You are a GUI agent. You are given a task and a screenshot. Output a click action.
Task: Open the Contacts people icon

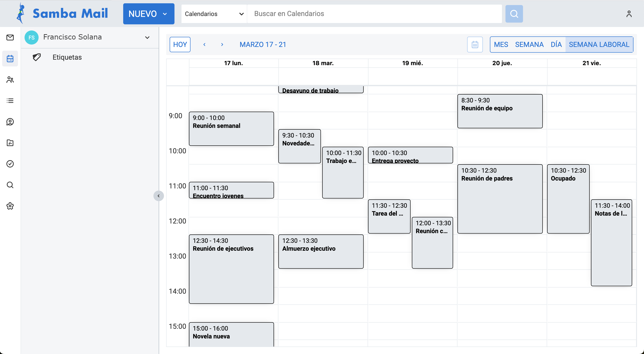[10, 80]
